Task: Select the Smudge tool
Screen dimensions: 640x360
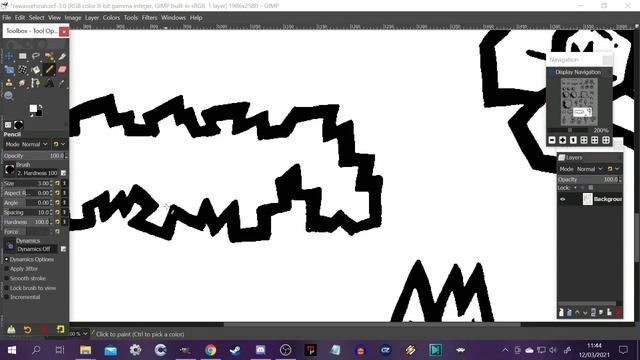Action: [x=22, y=83]
